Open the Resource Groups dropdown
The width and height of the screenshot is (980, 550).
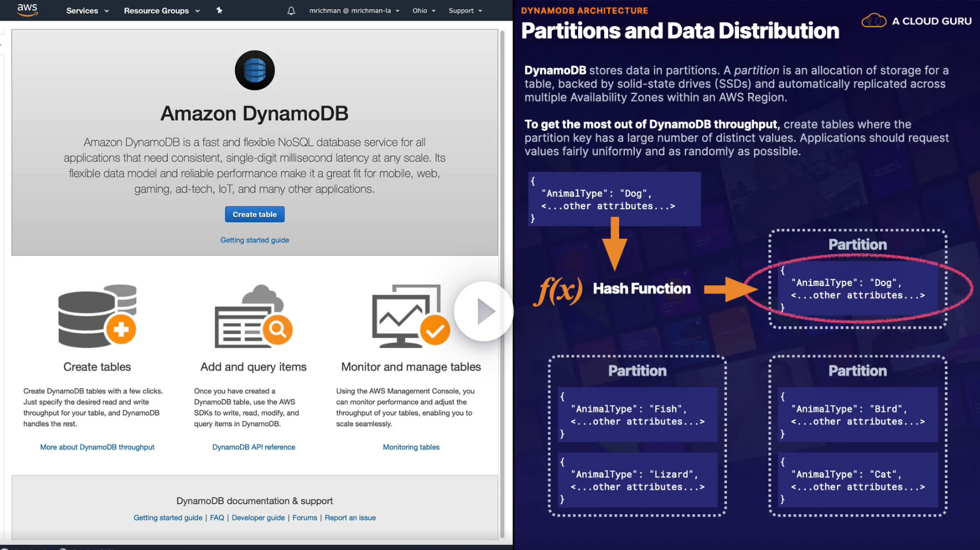click(x=162, y=10)
